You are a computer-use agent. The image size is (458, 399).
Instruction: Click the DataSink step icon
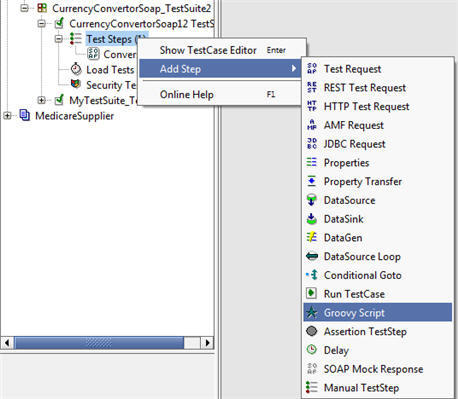click(x=312, y=219)
